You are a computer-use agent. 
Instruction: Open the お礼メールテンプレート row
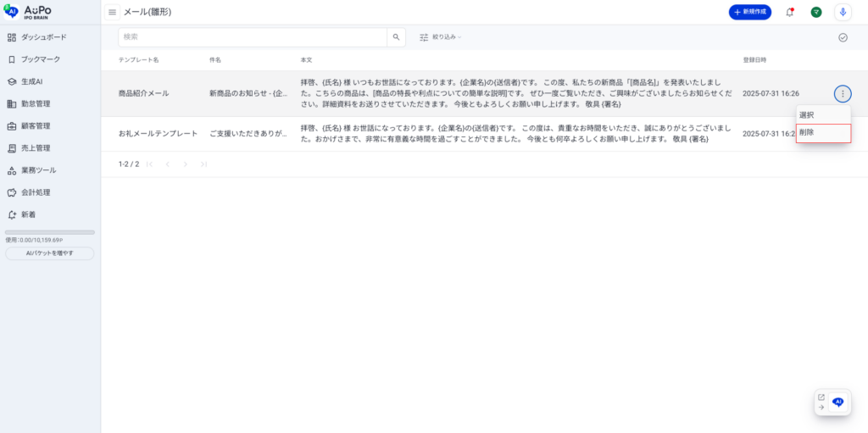[x=158, y=134]
